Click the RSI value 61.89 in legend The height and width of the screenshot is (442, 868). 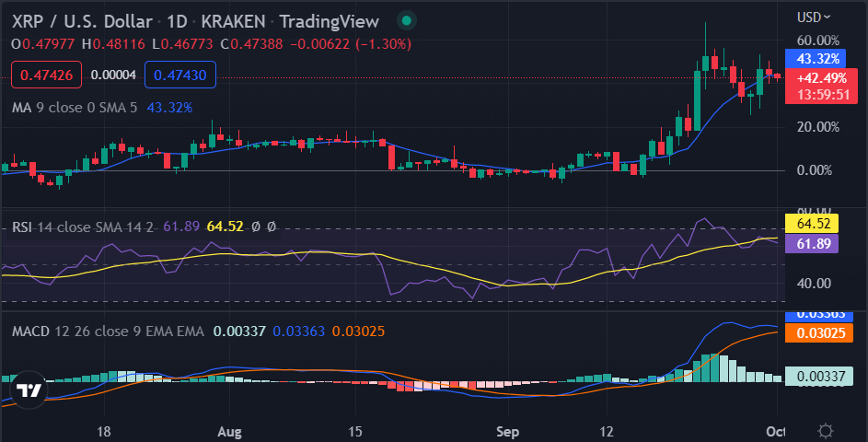pos(181,227)
